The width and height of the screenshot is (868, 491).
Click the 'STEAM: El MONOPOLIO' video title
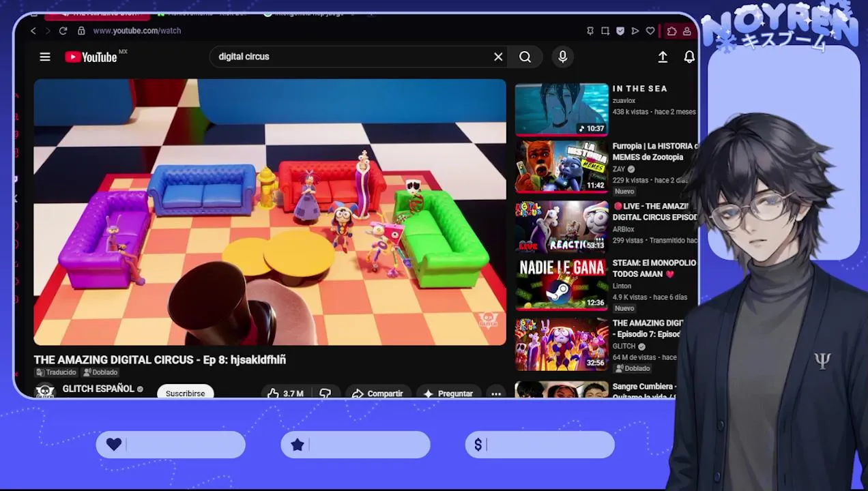click(654, 268)
